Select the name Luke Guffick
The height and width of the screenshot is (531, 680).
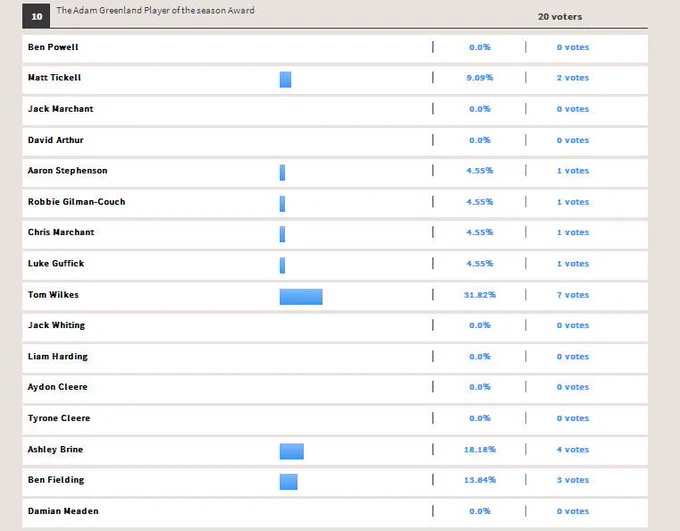pos(56,263)
